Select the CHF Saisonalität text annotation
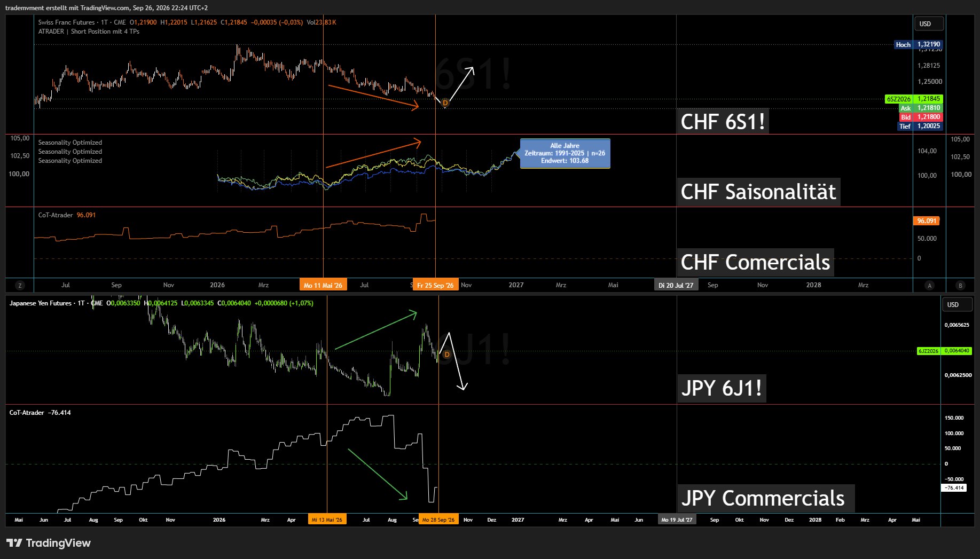This screenshot has height=559, width=980. pos(758,192)
